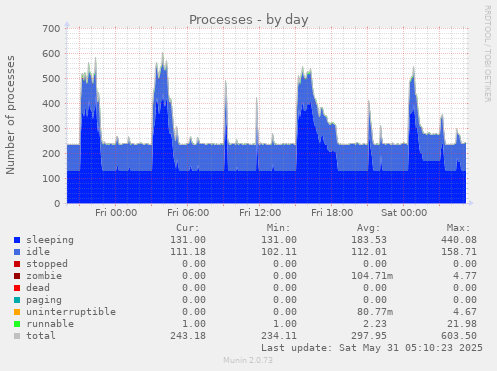Click the paging legend color swatch
497x371 pixels.
[x=17, y=300]
